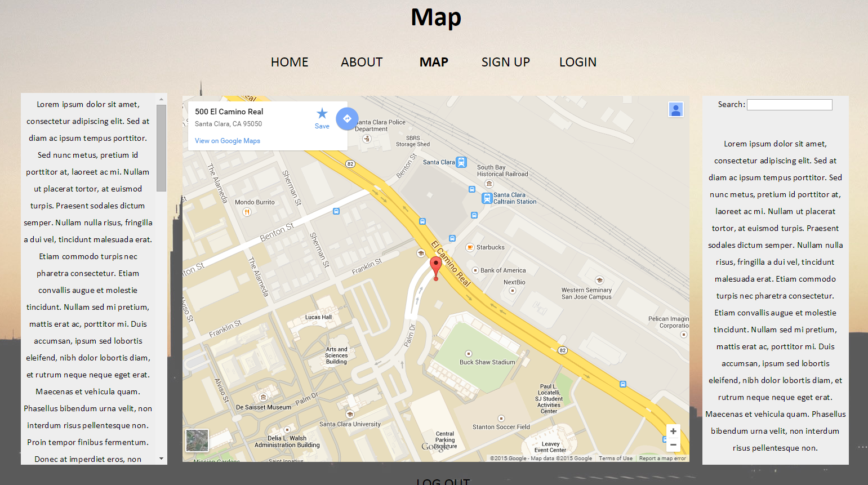
Task: Zoom in with the plus button
Action: tap(673, 431)
